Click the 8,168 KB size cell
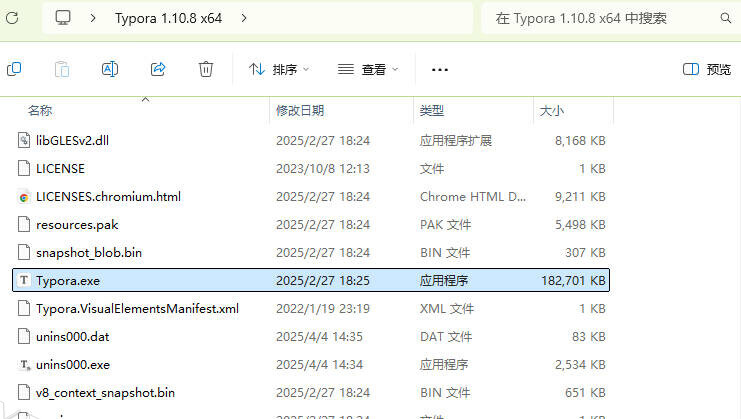The height and width of the screenshot is (419, 741). tap(580, 140)
